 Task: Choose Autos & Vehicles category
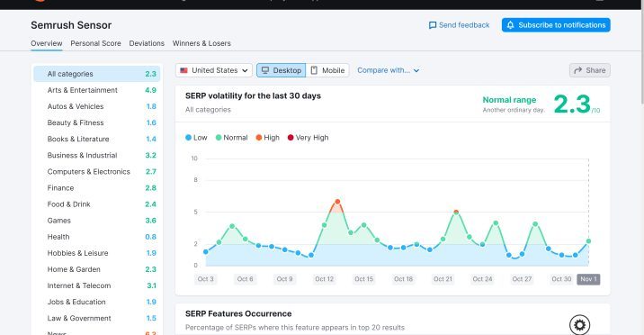[97, 106]
